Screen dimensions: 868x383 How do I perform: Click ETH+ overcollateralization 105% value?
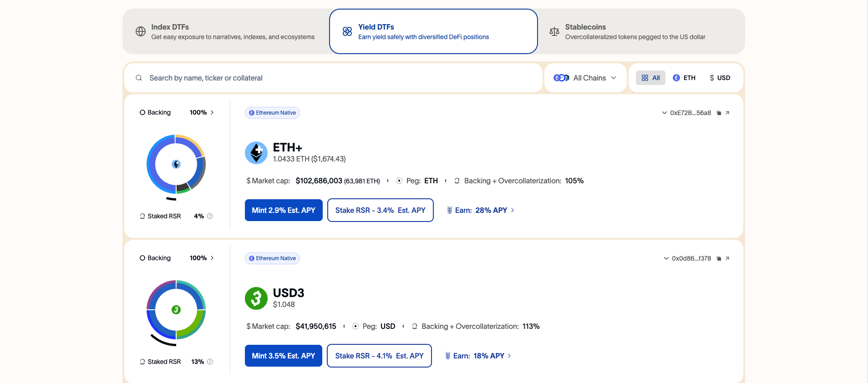pyautogui.click(x=574, y=181)
